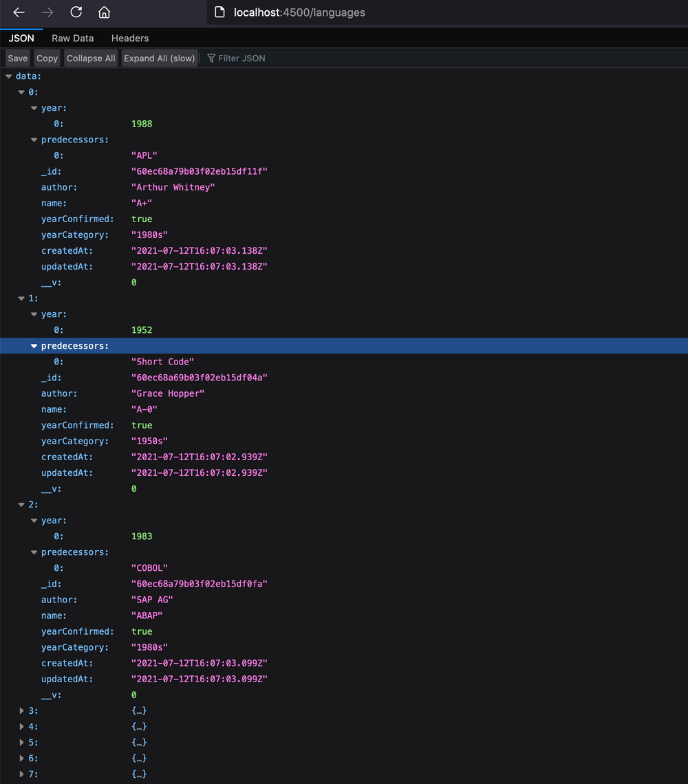This screenshot has width=688, height=784.
Task: Open the browser home page icon
Action: click(103, 12)
